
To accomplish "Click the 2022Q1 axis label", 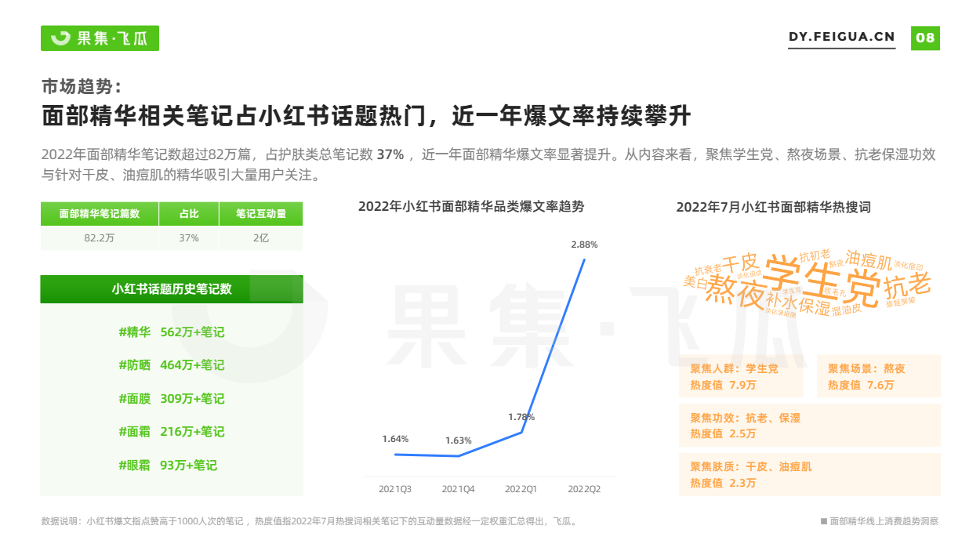I will pos(521,489).
